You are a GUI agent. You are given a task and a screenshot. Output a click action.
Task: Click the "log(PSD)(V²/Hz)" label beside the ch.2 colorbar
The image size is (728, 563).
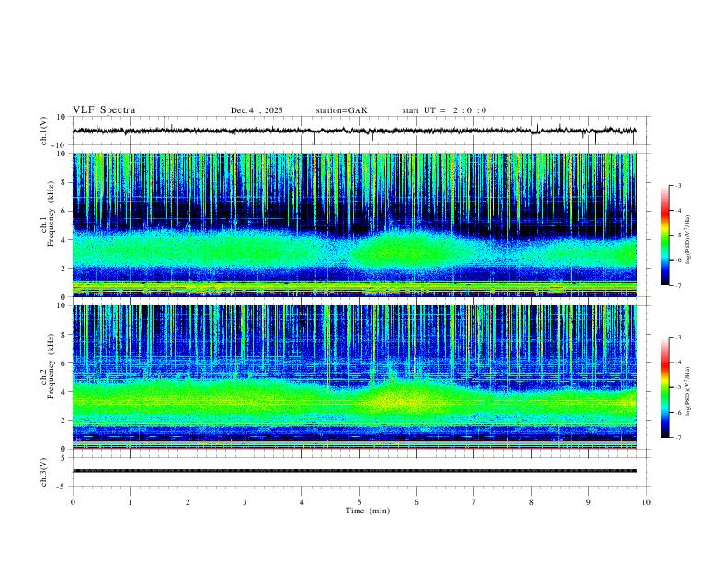(688, 391)
